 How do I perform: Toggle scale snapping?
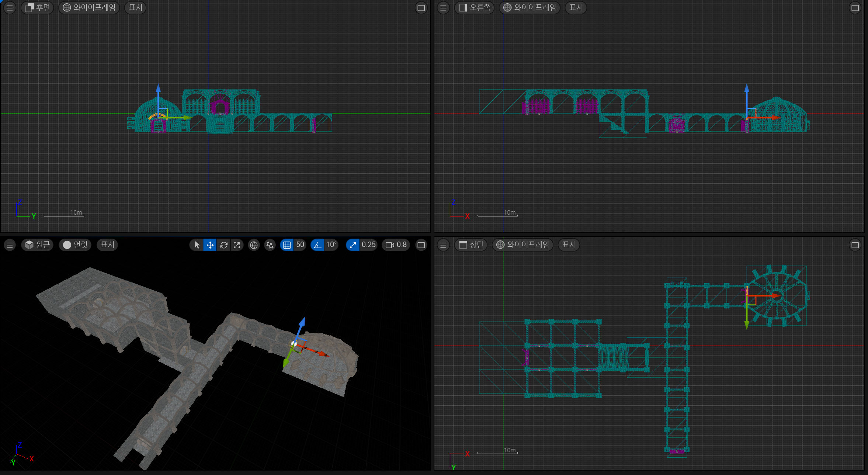click(x=353, y=245)
